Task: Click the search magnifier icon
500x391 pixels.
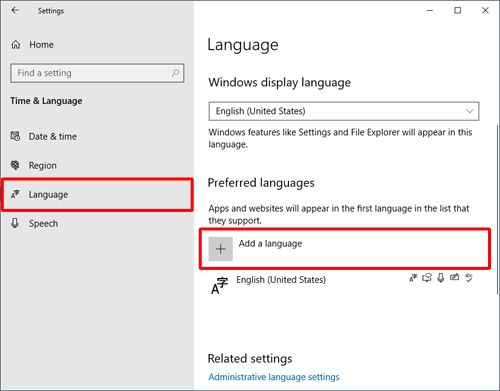Action: tap(175, 73)
